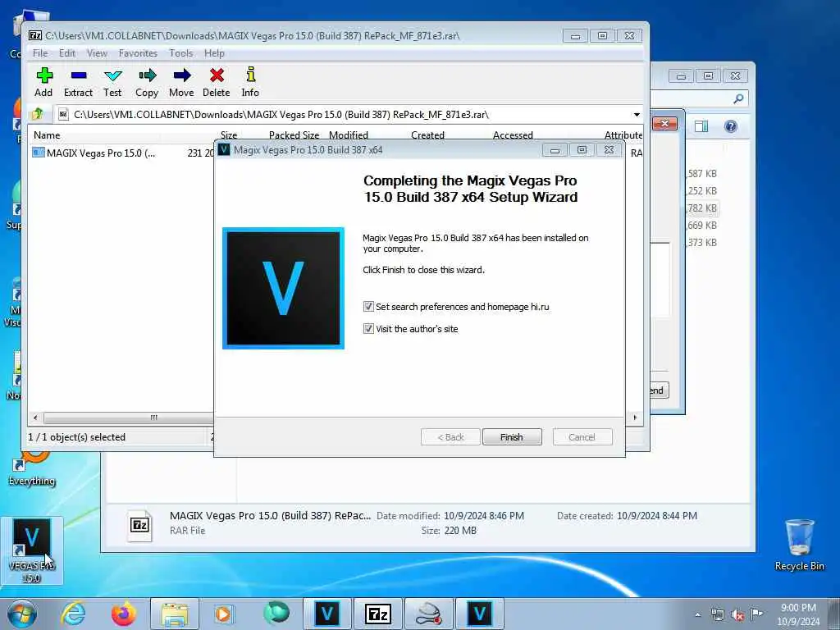Uncheck Set search preferences and homepage hi.ru
840x630 pixels.
point(368,307)
